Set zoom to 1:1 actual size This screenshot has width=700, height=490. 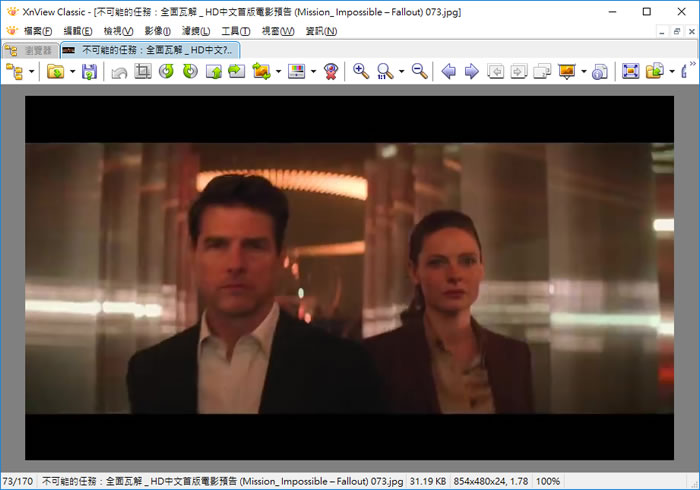[x=385, y=71]
